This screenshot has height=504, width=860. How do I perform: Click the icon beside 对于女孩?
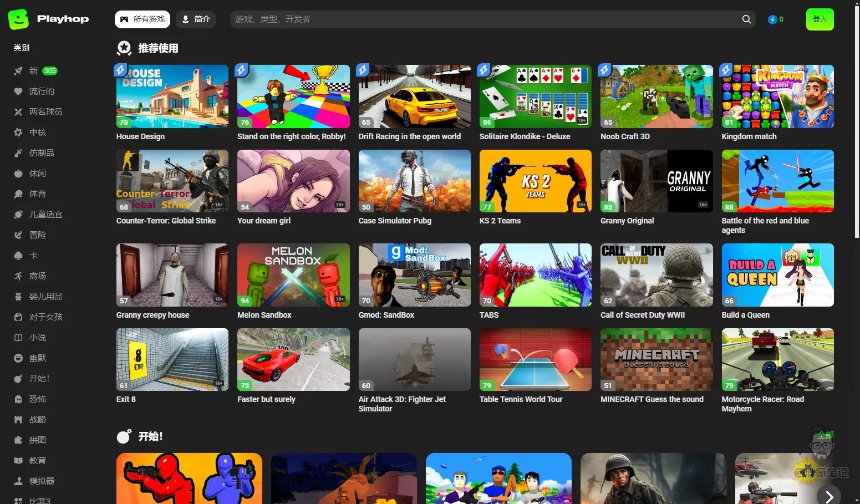18,317
